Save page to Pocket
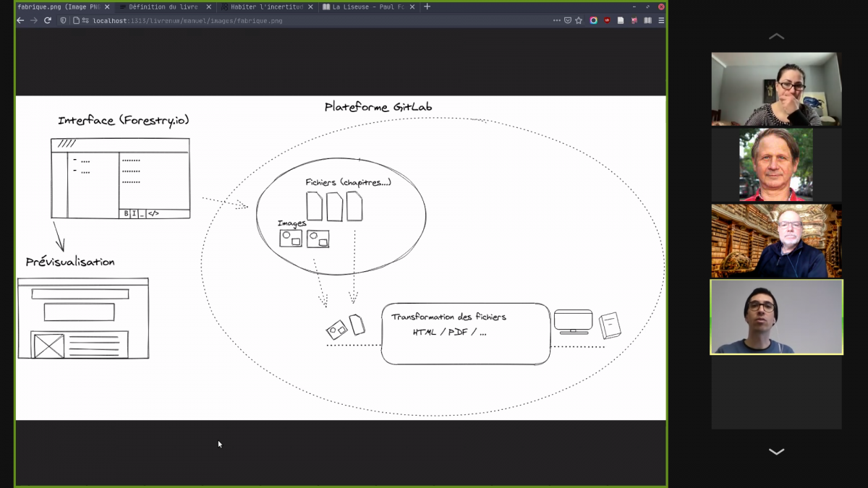This screenshot has width=868, height=488. (x=568, y=21)
